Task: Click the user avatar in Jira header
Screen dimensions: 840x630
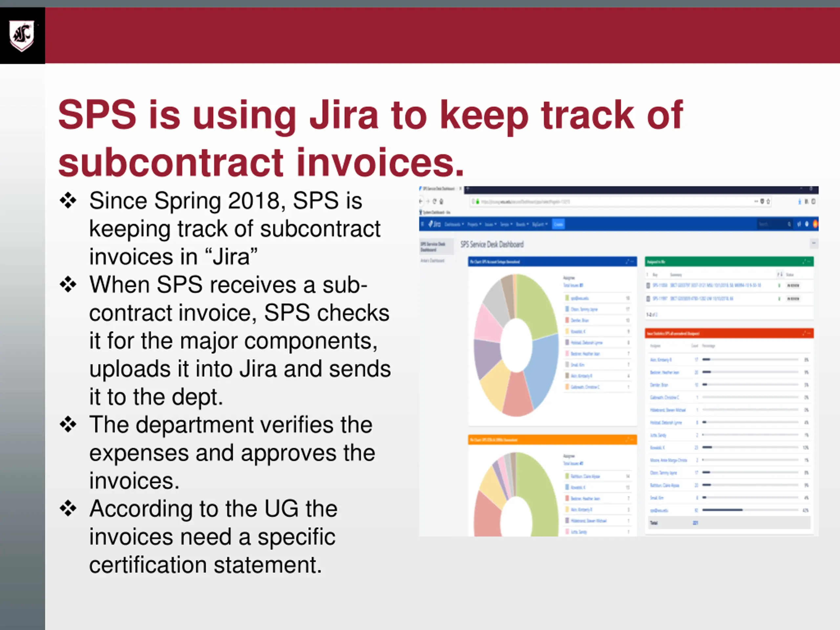Action: point(815,224)
